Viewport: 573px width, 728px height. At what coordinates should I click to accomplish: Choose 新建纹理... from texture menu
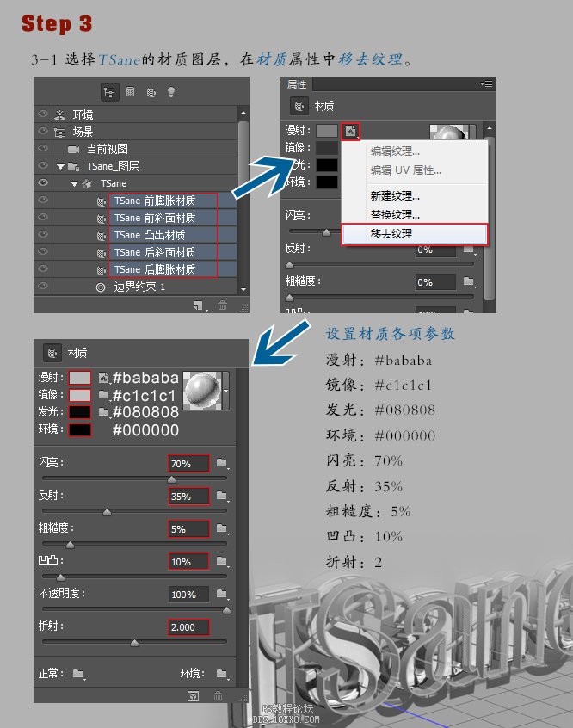click(415, 196)
